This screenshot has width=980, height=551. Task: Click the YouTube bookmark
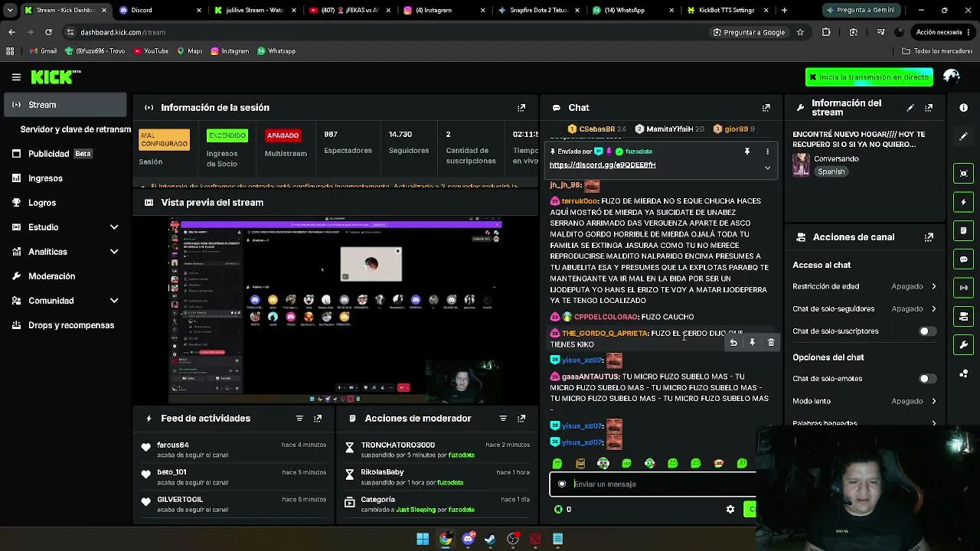(x=151, y=51)
